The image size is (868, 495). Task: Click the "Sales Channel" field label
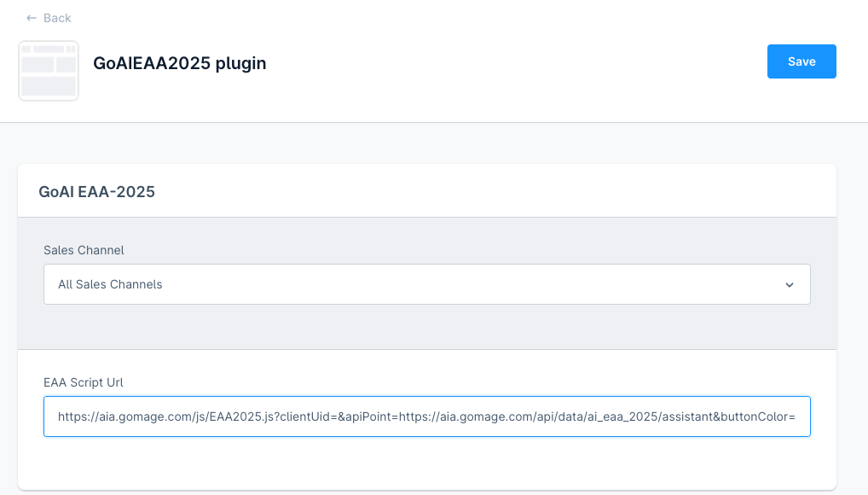coord(84,250)
